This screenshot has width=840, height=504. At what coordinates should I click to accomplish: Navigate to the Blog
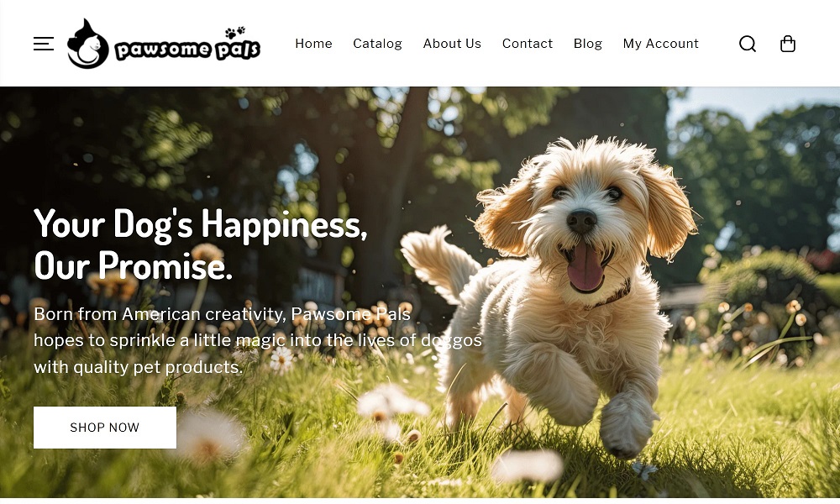(x=588, y=44)
